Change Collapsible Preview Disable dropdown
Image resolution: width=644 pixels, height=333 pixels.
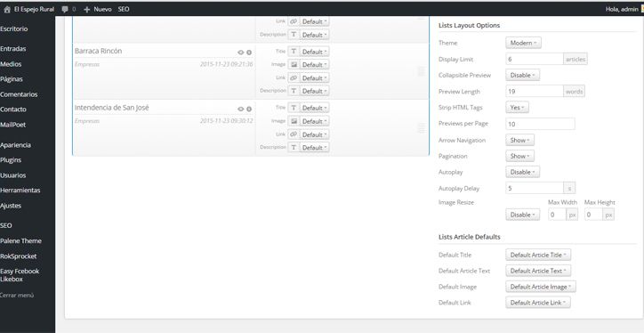coord(522,75)
